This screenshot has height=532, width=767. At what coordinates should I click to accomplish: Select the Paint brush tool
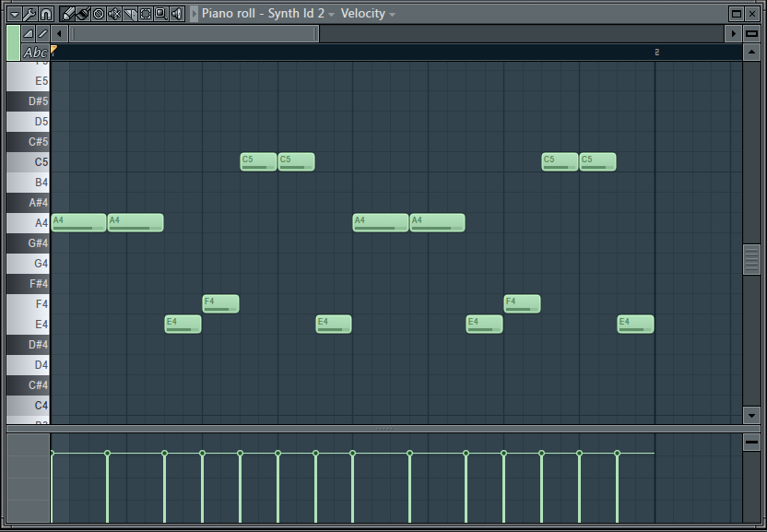83,14
